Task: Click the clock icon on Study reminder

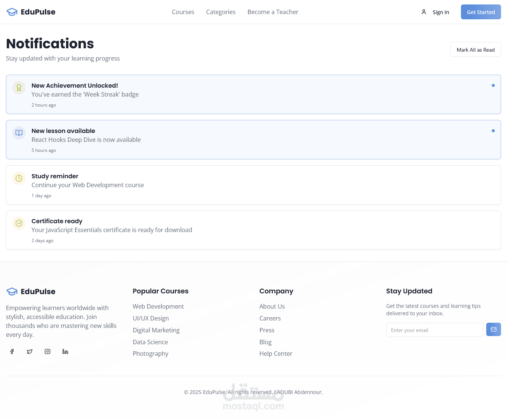Action: [19, 178]
